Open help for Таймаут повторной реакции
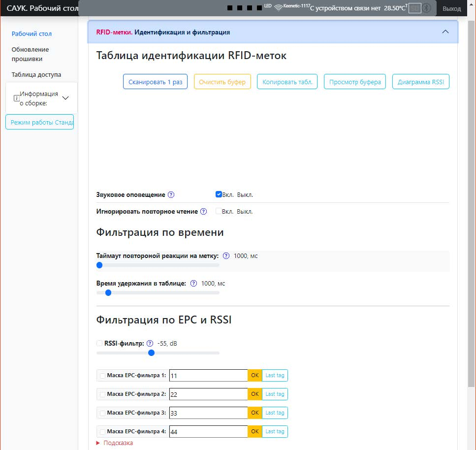The width and height of the screenshot is (476, 450). [x=226, y=256]
